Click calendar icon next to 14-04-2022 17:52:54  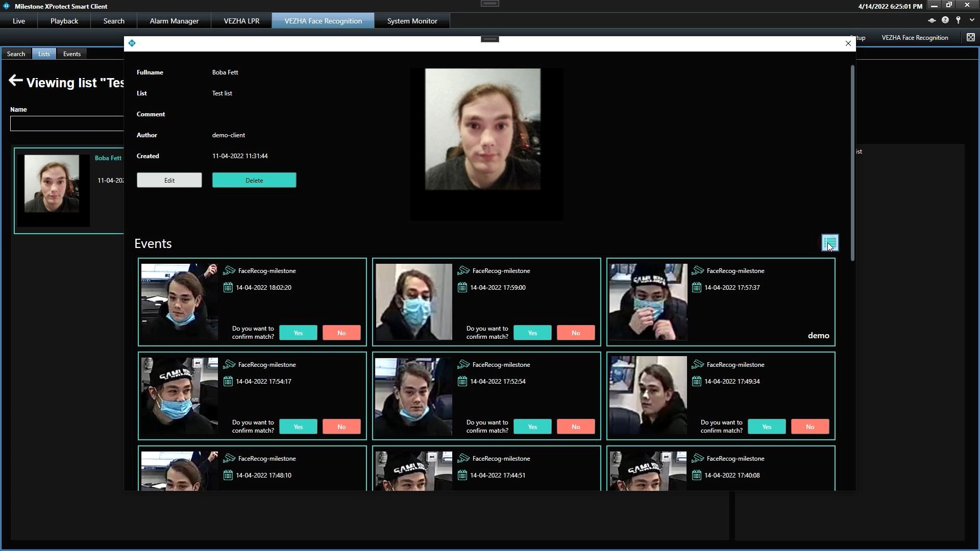462,381
